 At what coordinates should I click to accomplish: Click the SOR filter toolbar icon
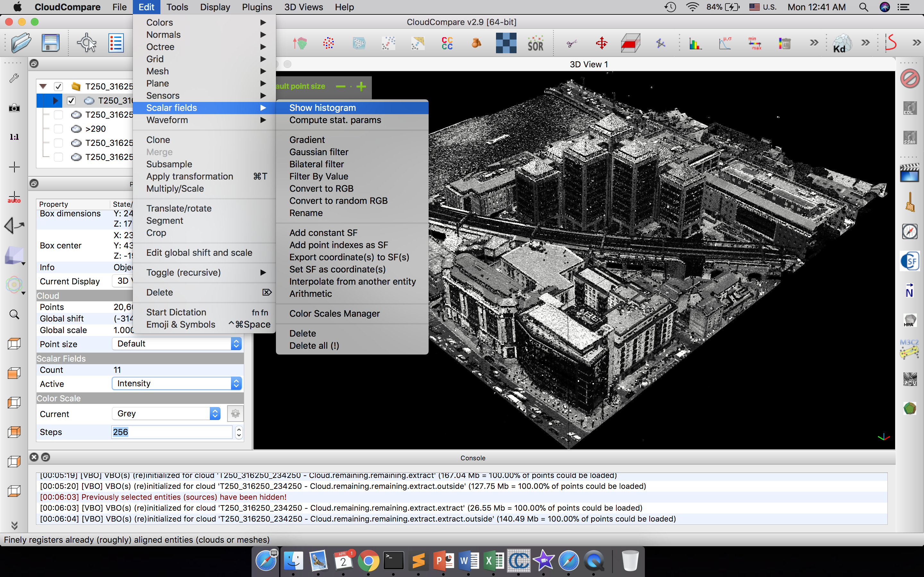point(535,44)
